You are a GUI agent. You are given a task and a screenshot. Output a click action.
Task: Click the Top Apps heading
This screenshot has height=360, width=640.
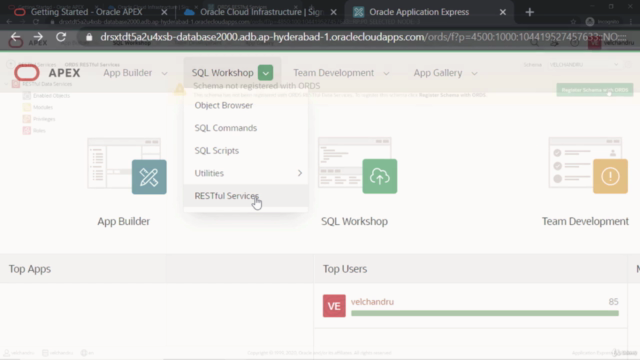(x=30, y=269)
